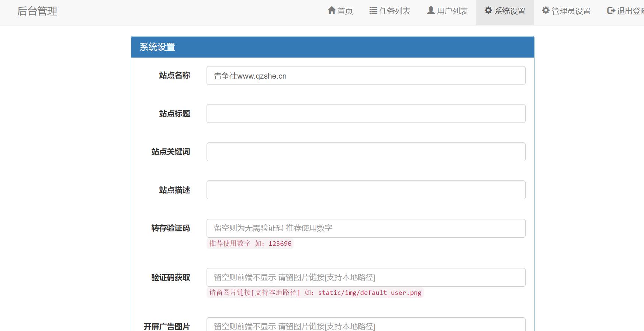Open the 首页 nav item
The image size is (644, 331).
[x=340, y=11]
